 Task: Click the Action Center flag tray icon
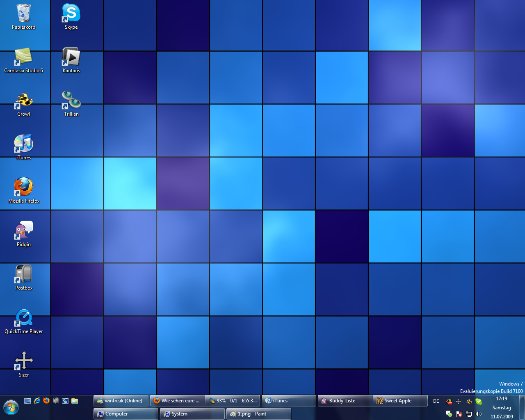pos(459,414)
